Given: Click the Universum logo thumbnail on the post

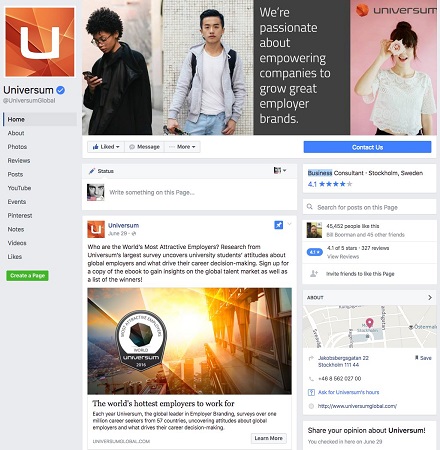Looking at the screenshot, I should pyautogui.click(x=96, y=229).
